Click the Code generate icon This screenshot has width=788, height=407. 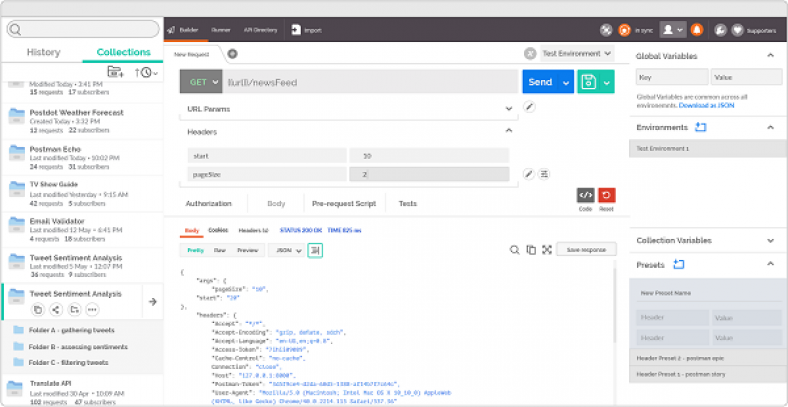point(585,195)
